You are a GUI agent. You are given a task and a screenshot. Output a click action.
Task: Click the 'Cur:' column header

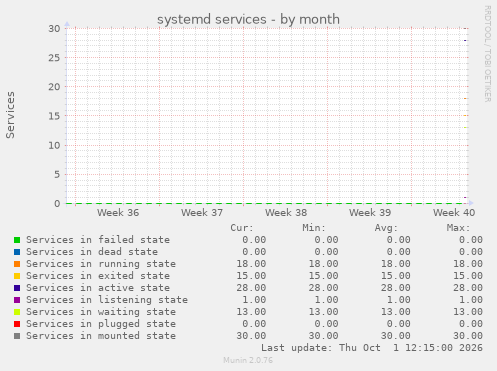242,228
